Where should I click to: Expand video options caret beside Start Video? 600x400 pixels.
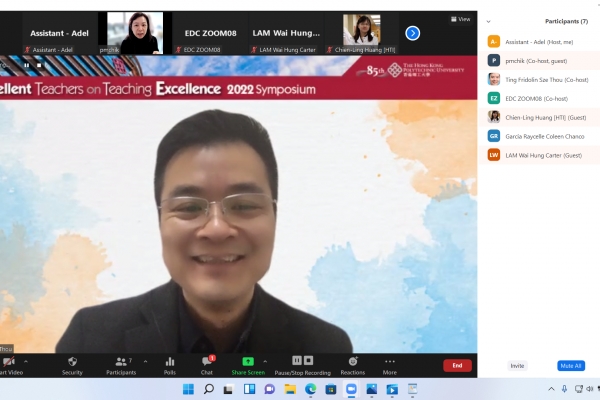[x=26, y=361]
